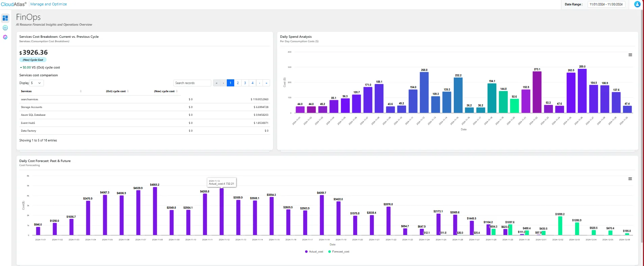
Task: Click the 2024-11-26 bar showing 289.0
Action: [582, 91]
